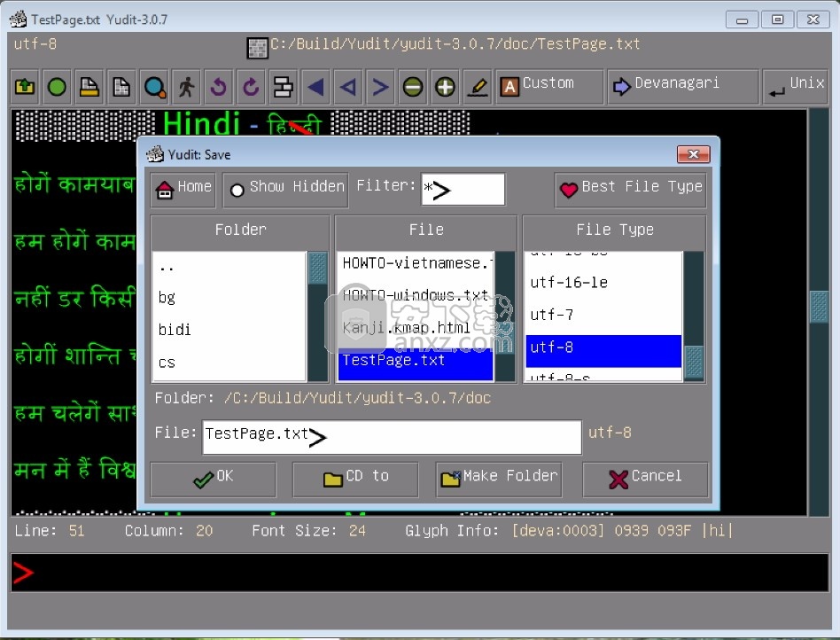Viewport: 840px width, 640px height.
Task: Go to Home folder in Save dialog
Action: click(x=183, y=189)
